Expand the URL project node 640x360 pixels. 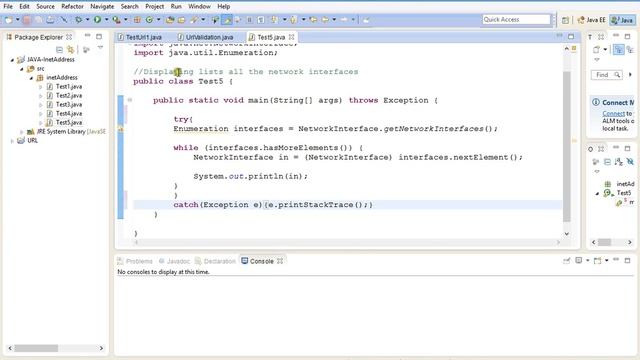coord(12,140)
